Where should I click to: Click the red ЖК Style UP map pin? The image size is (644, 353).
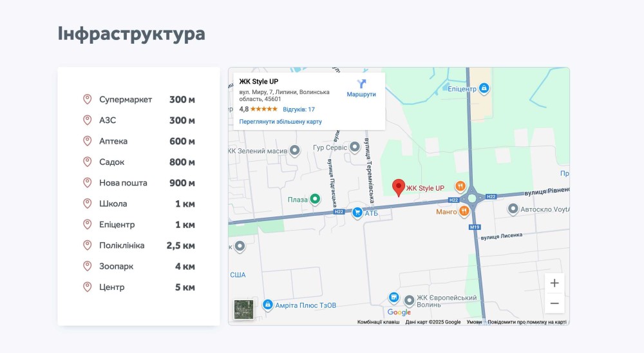(x=399, y=187)
